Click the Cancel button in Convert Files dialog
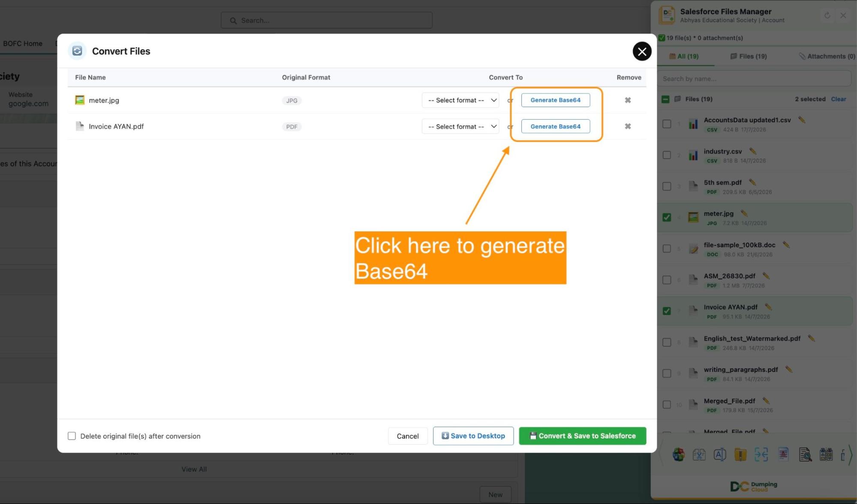 tap(407, 436)
